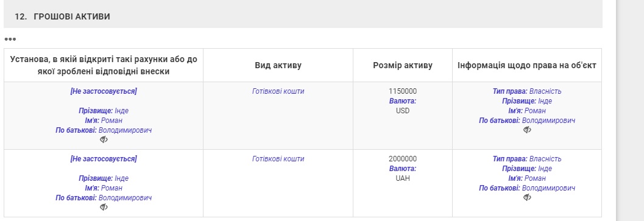Click '[Не застосовується]' in first row
This screenshot has width=644, height=221.
(x=104, y=91)
